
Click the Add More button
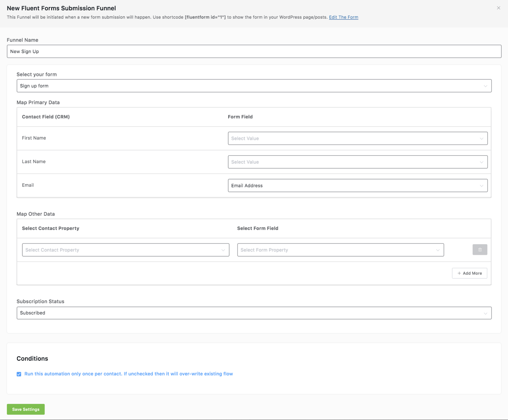click(469, 273)
